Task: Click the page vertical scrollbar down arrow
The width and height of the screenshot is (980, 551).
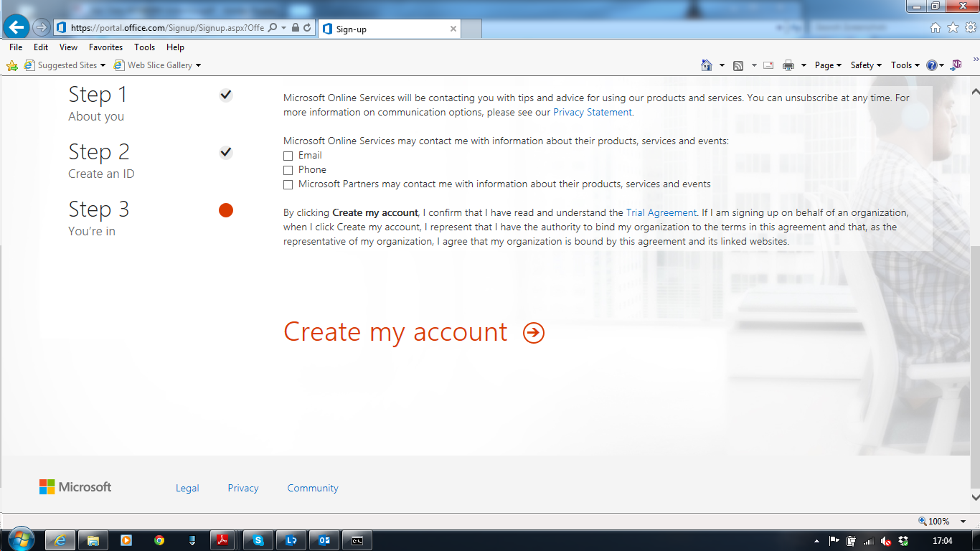Action: 975,496
